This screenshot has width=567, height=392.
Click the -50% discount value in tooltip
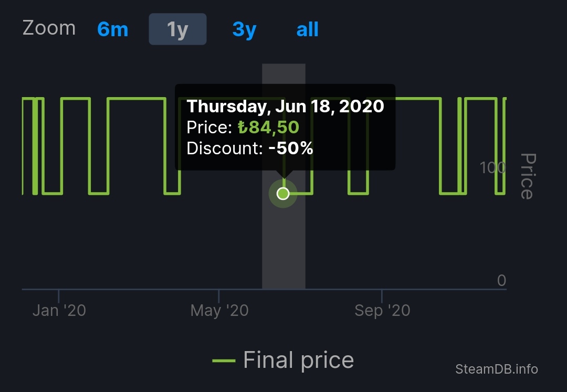pos(290,149)
